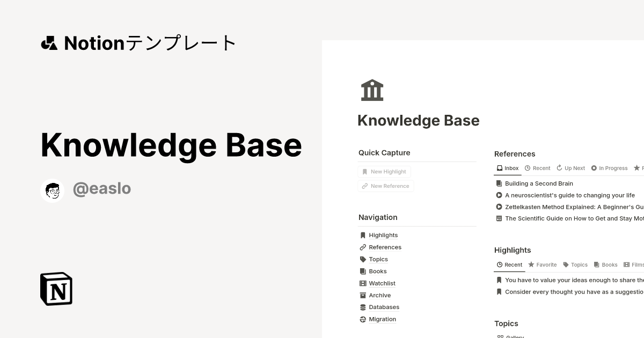The height and width of the screenshot is (338, 644).
Task: Open the Books filter tab in Highlights
Action: tap(605, 264)
